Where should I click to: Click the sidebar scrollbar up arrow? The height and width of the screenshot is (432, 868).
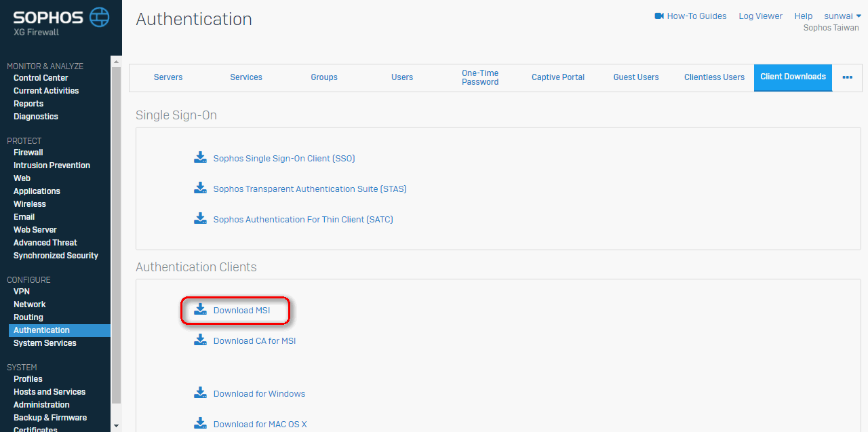pos(116,60)
